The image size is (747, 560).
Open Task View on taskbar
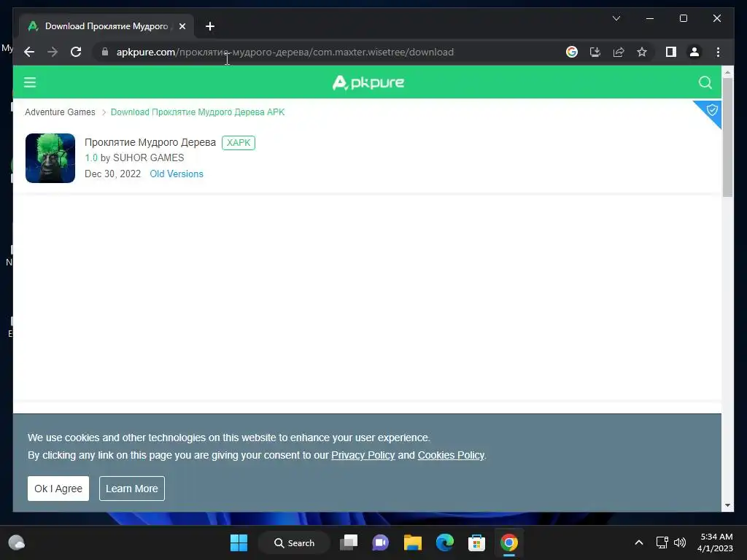tap(349, 542)
